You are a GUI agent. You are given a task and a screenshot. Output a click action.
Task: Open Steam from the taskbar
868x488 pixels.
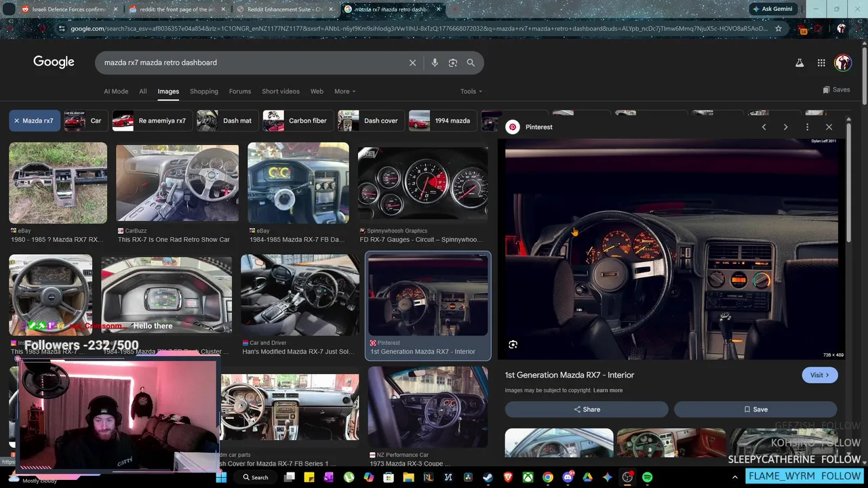tap(488, 477)
